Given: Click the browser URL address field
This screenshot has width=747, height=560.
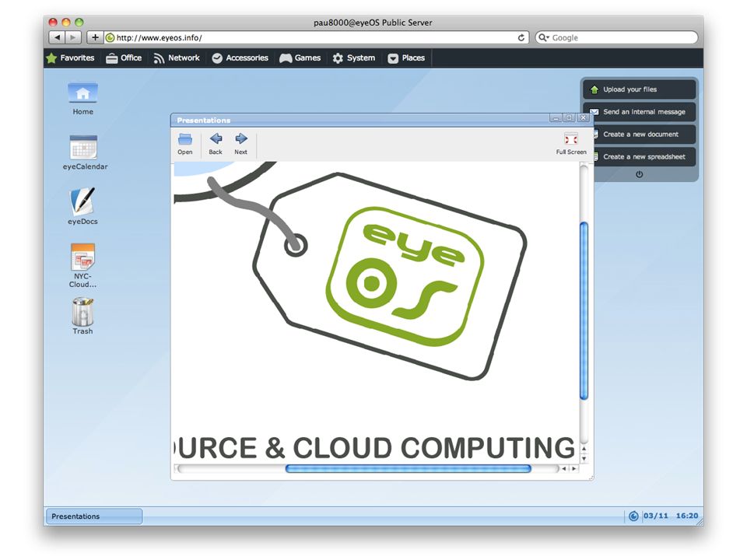Looking at the screenshot, I should click(317, 37).
